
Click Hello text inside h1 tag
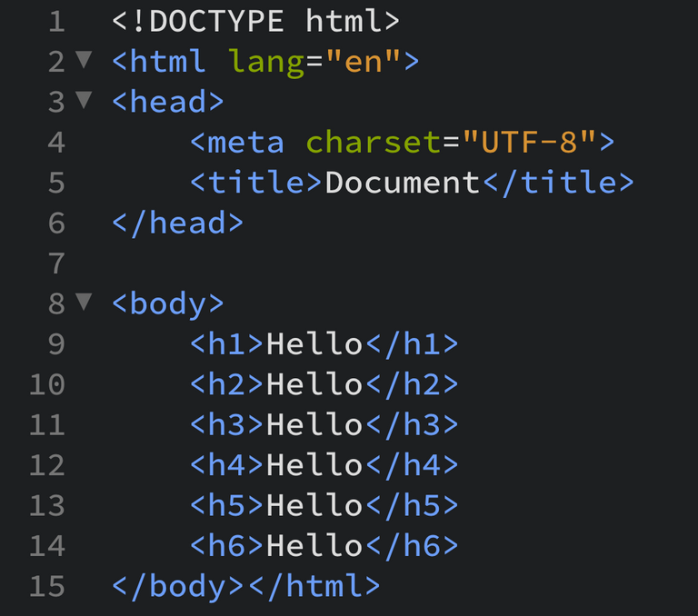tap(314, 344)
